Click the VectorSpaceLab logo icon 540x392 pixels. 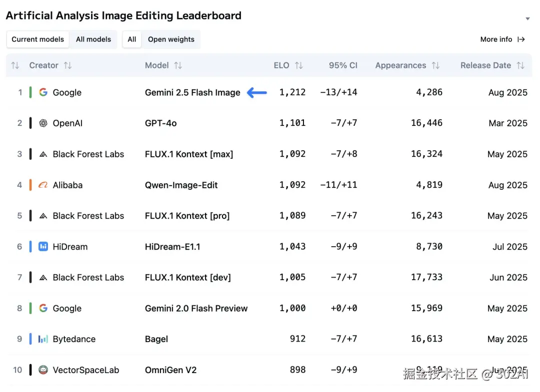(x=43, y=370)
